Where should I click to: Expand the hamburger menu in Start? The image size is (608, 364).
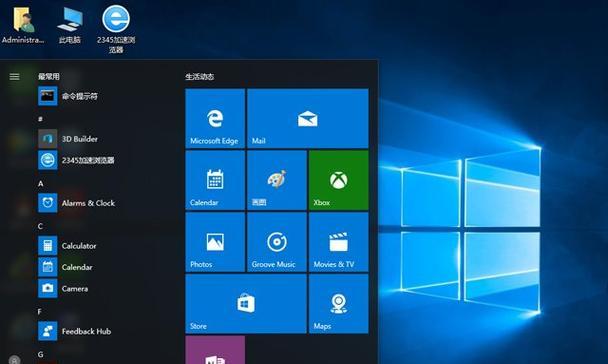pos(14,77)
